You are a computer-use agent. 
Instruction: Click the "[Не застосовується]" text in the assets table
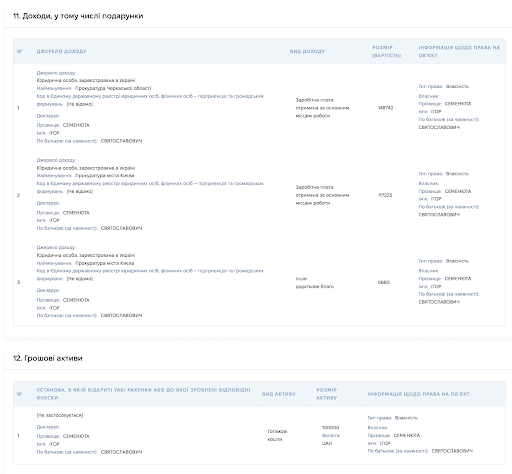60,415
